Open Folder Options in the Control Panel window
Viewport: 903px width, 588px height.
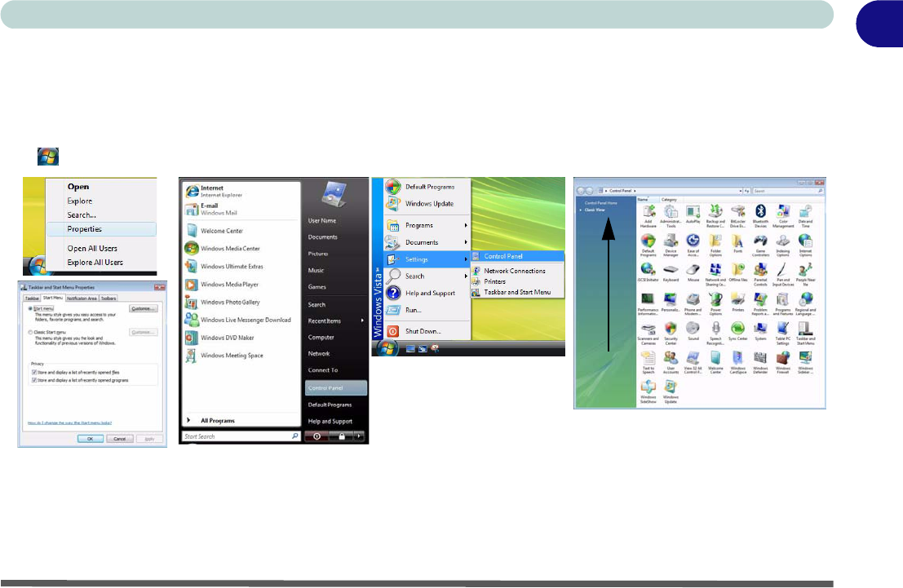(715, 246)
